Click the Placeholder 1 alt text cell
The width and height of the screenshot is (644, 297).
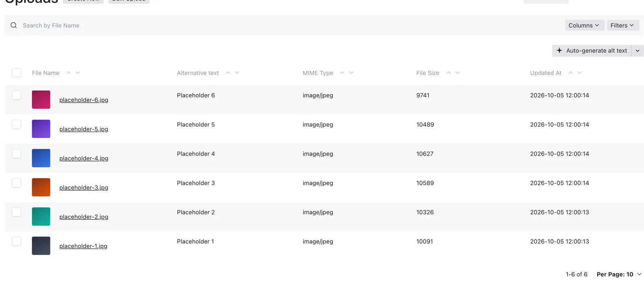pos(196,241)
